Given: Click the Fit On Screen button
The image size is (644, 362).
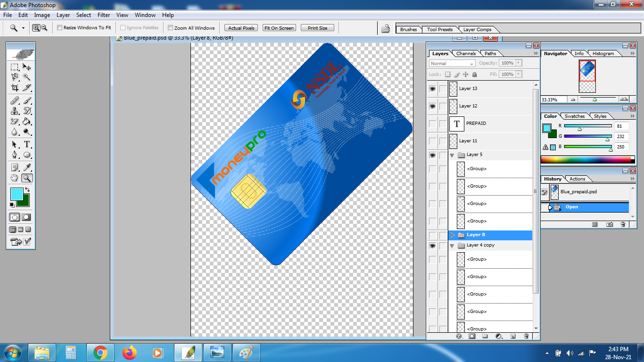Looking at the screenshot, I should point(279,28).
